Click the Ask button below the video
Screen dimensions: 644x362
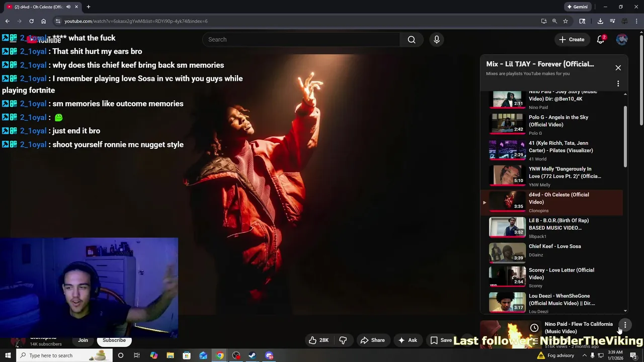[x=408, y=340]
